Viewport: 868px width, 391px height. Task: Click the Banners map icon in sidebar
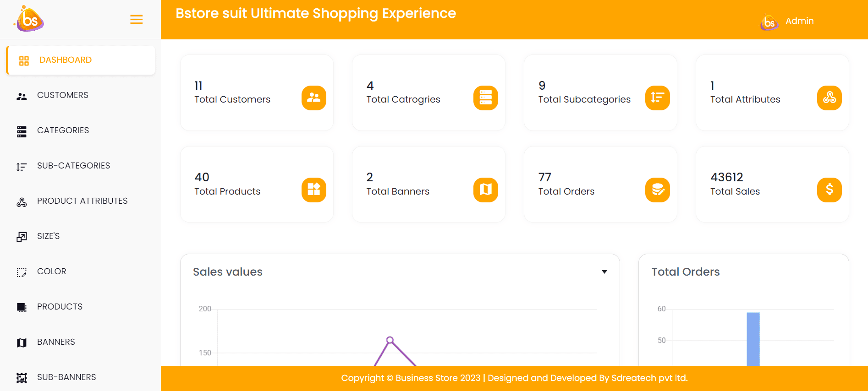[x=22, y=342]
